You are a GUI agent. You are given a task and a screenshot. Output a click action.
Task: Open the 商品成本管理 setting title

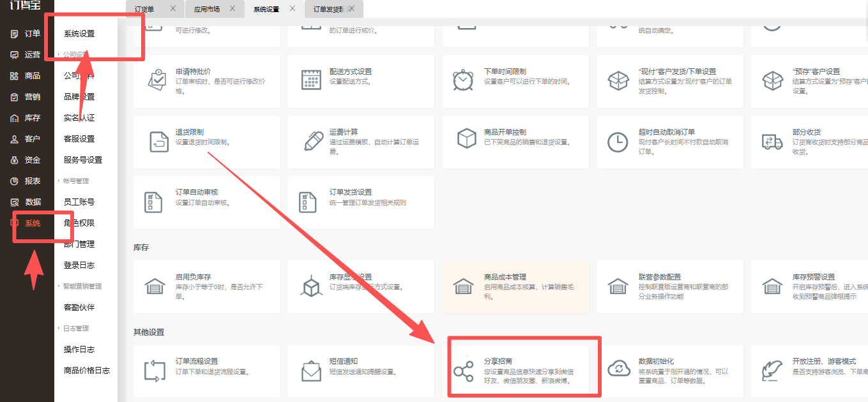point(505,278)
